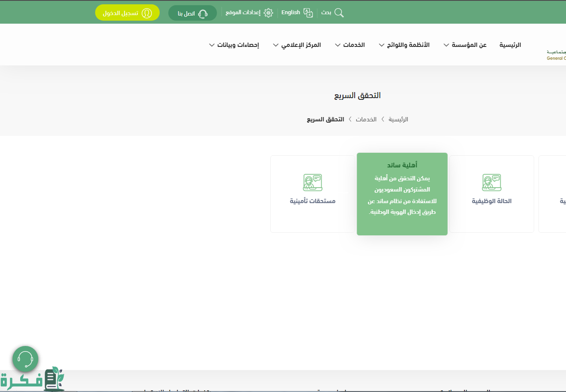
Task: Open the إحصاءات وبيانات dropdown menu
Action: pos(234,45)
